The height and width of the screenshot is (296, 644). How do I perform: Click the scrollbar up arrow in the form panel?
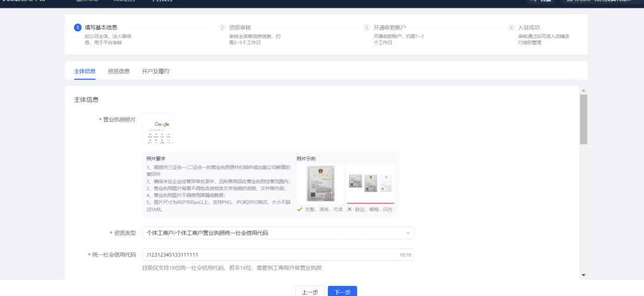click(583, 90)
